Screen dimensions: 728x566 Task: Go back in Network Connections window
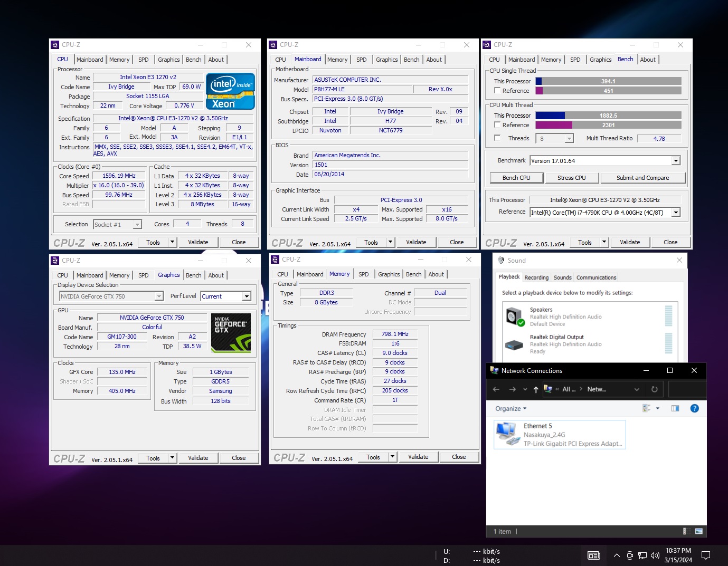click(496, 389)
